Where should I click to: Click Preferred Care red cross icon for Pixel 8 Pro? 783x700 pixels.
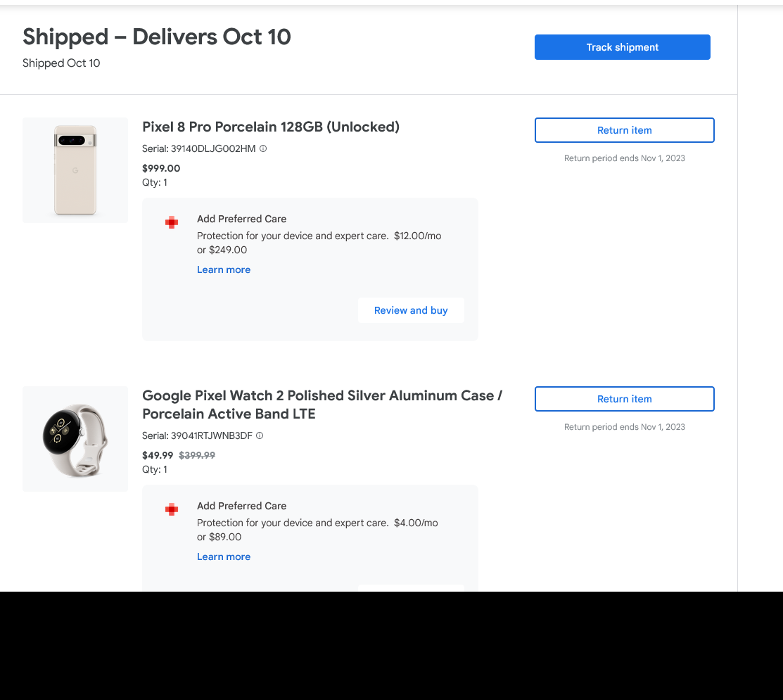point(172,222)
